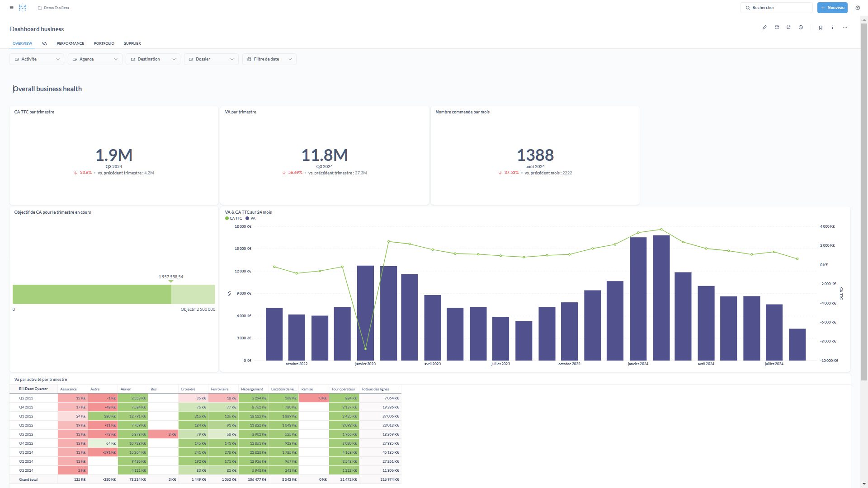Switch to the OVERVIEW tab
Viewport: 868px width, 488px height.
pos(22,43)
